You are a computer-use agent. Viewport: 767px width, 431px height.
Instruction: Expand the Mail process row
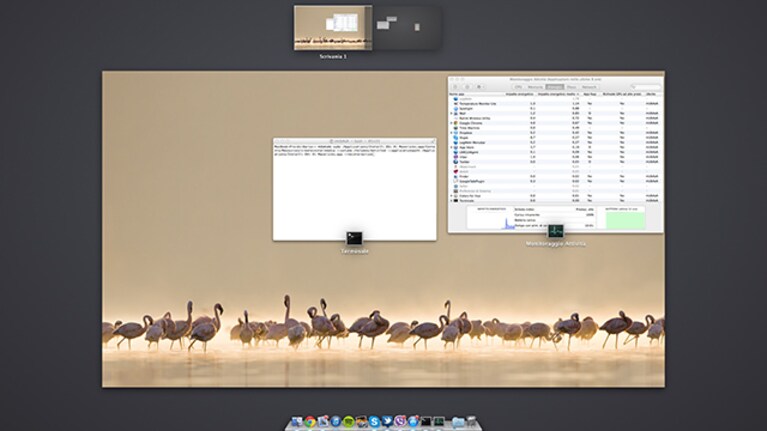[451, 113]
